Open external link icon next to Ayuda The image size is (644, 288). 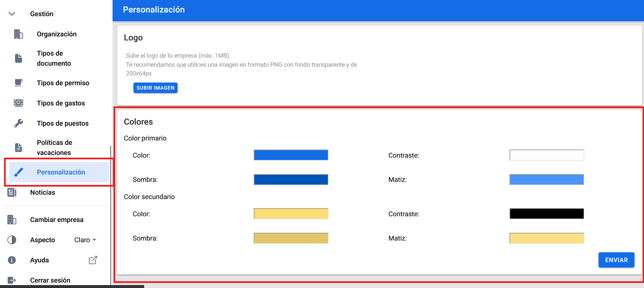point(93,260)
